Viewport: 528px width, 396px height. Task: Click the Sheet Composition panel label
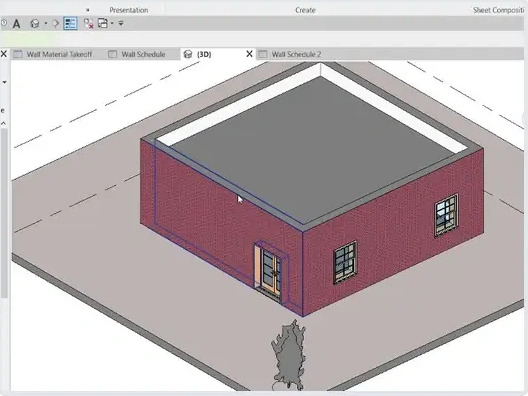[x=498, y=10]
